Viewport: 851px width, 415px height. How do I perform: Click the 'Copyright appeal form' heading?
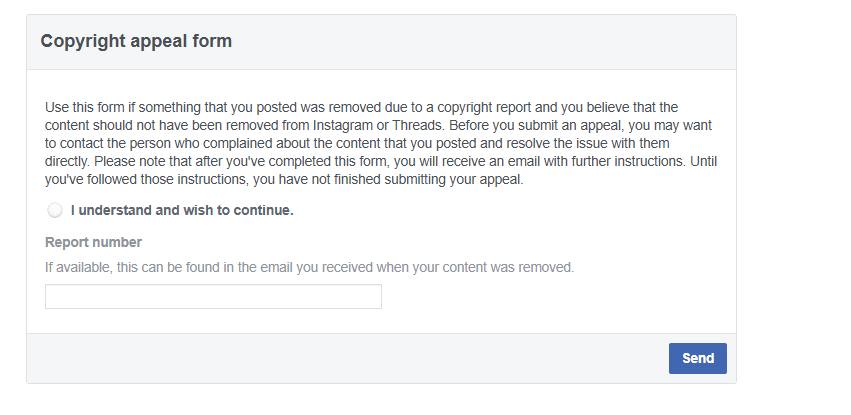click(136, 42)
